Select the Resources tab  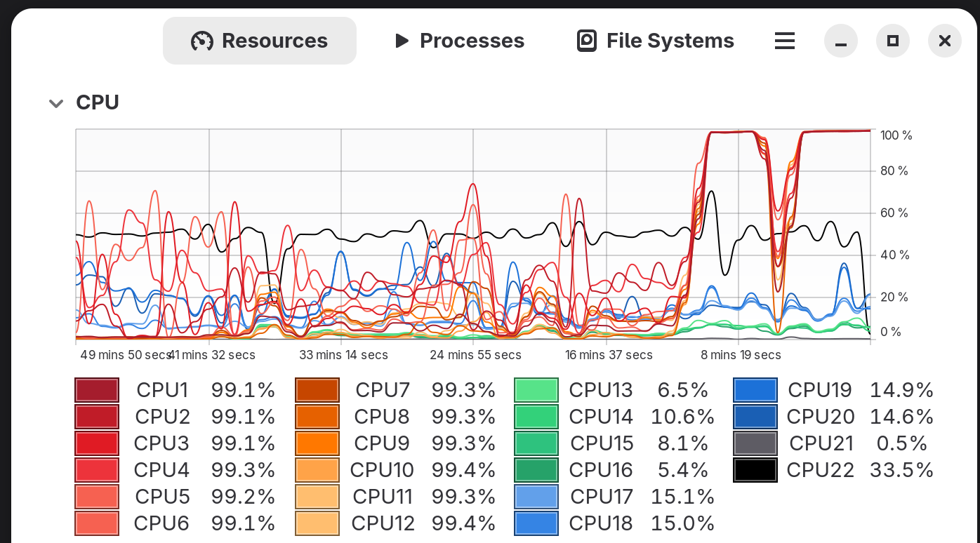[259, 41]
